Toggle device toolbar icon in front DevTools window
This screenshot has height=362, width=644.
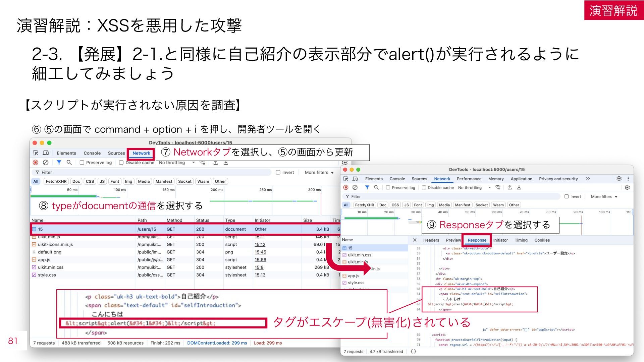(x=355, y=179)
